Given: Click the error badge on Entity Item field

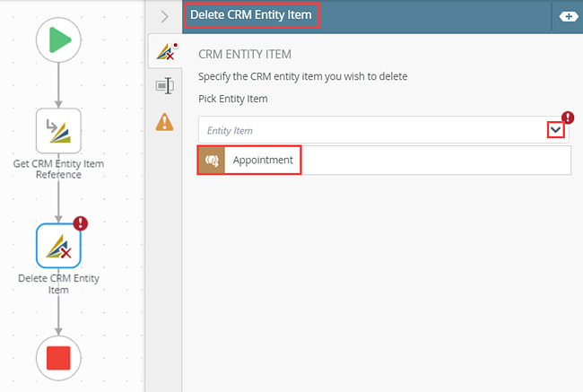Looking at the screenshot, I should 568,118.
